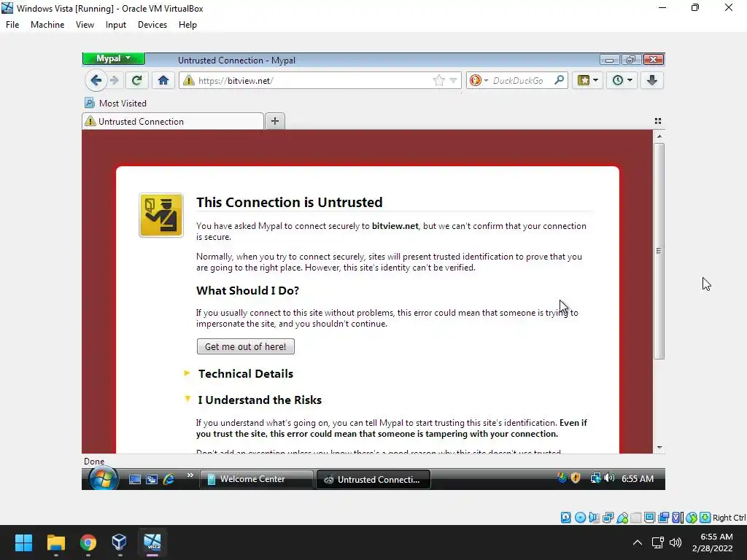Open the VirtualBox Devices menu
This screenshot has width=747, height=560.
pos(152,25)
